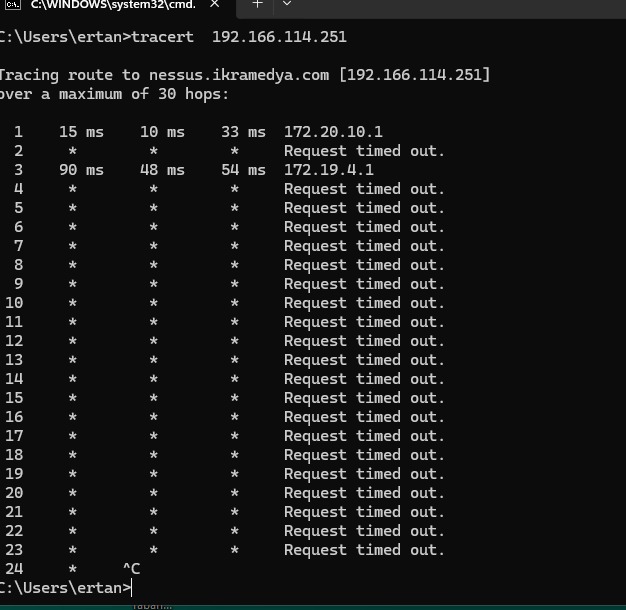626x610 pixels.
Task: Click the bracketed IP [192.166.114.251]
Action: coord(414,75)
